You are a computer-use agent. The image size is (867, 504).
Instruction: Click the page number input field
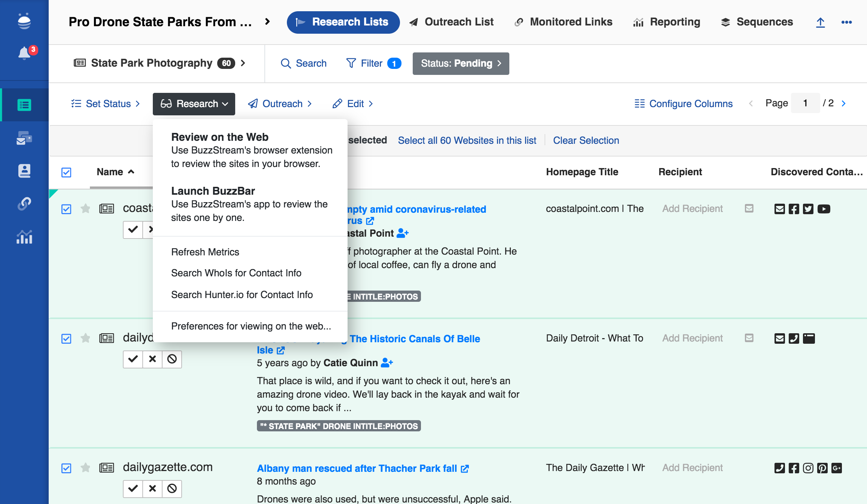click(x=805, y=103)
